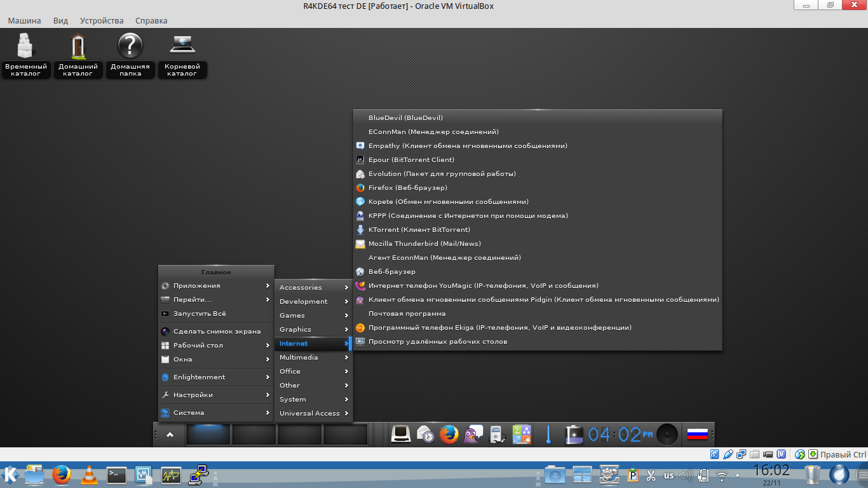Launch Empathy messaging client
This screenshot has width=868, height=488.
[538, 146]
